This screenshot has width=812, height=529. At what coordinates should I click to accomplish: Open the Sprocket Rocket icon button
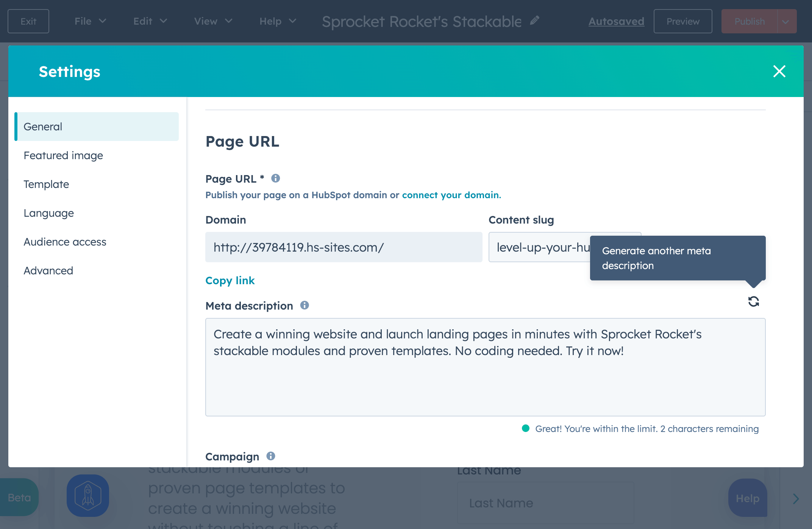[x=88, y=496]
